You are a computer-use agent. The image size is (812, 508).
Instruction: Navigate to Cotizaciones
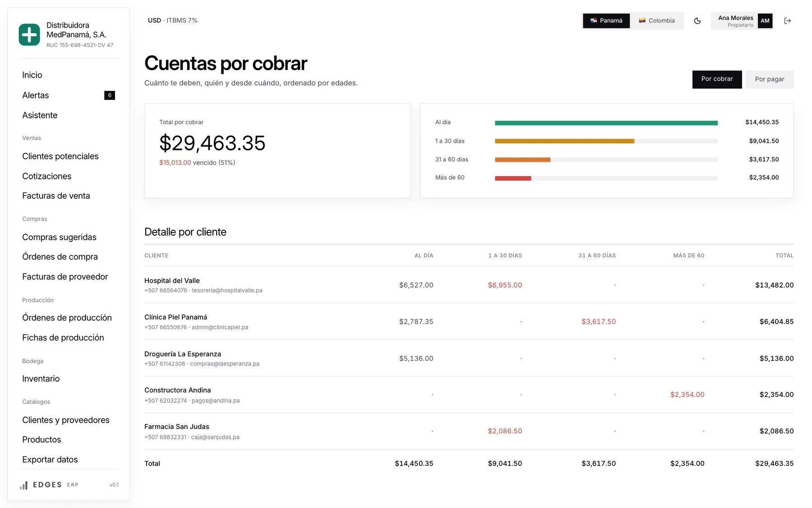coord(47,176)
